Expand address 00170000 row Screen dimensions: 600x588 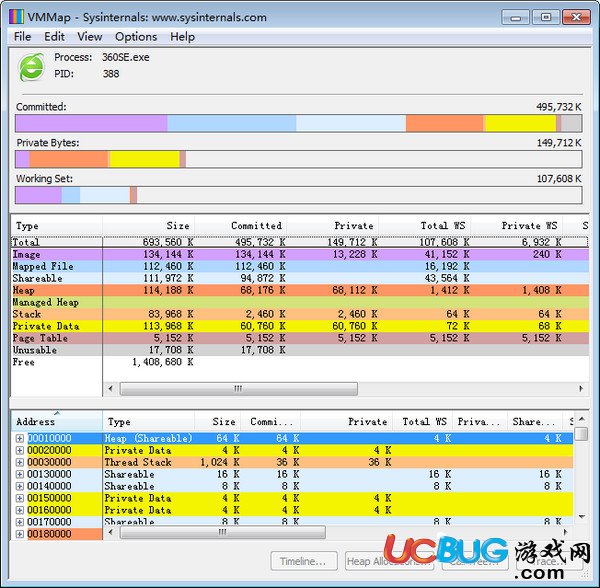[x=20, y=522]
